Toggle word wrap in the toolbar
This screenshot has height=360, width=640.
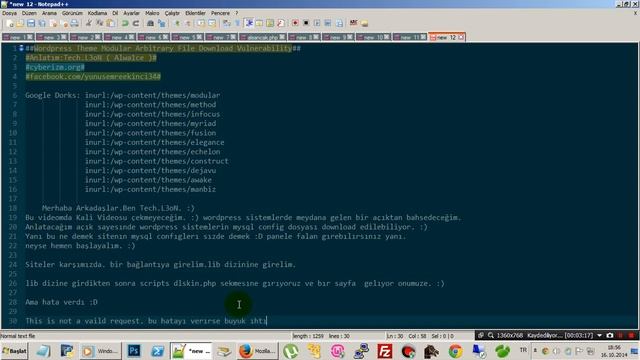click(x=227, y=23)
